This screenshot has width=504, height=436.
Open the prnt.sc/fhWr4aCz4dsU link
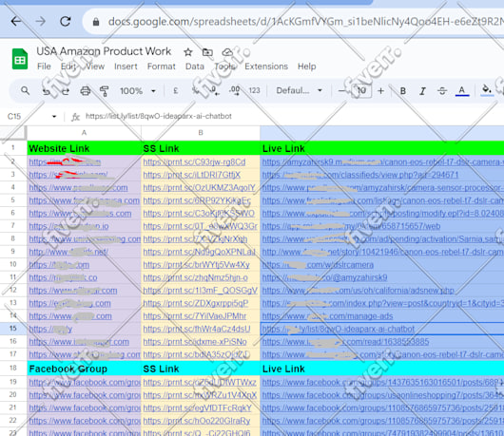coord(197,329)
